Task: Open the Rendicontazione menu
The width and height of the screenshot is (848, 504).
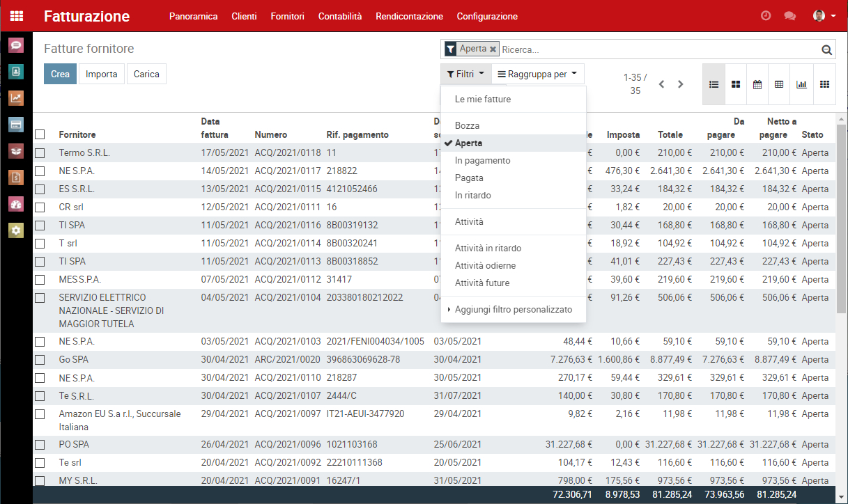Action: pos(410,16)
